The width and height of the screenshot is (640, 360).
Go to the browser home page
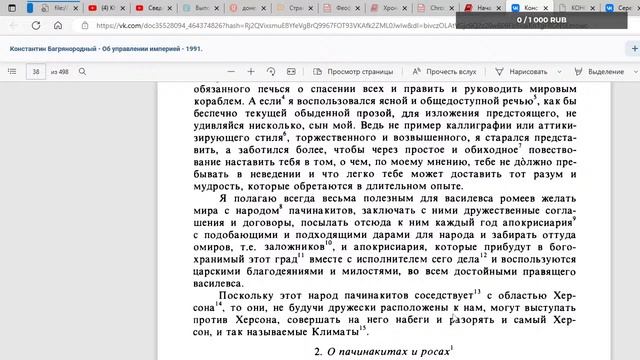pos(58,25)
